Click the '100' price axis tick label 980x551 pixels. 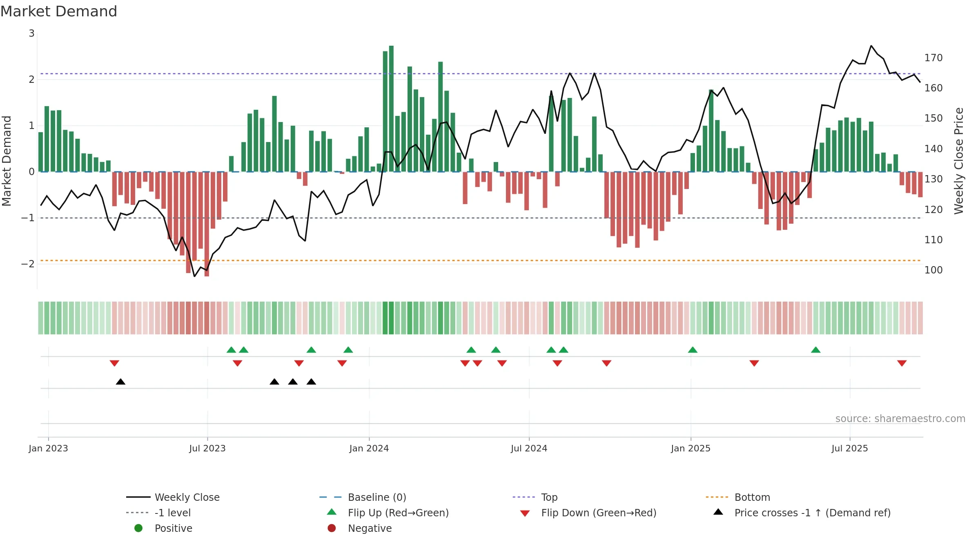click(x=933, y=270)
